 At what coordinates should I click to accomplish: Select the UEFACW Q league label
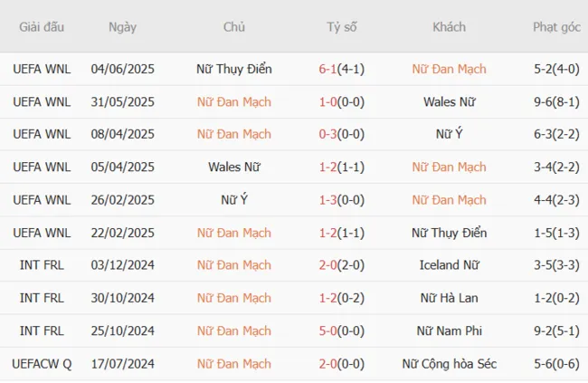point(42,364)
